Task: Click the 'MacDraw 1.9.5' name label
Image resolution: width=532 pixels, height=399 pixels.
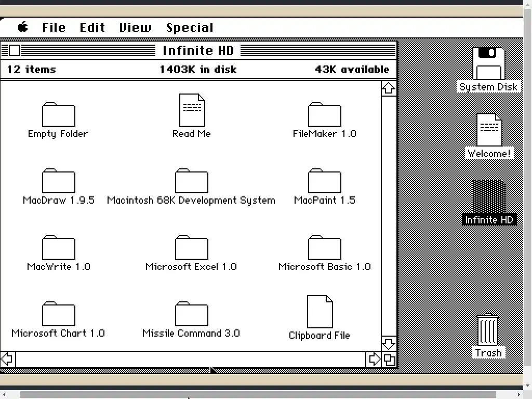Action: point(58,200)
